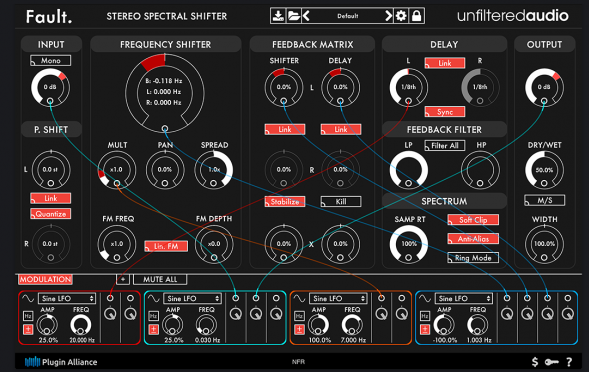Screen dimensions: 589x372
Task: Toggle P. Shift Link button
Action: [51, 198]
